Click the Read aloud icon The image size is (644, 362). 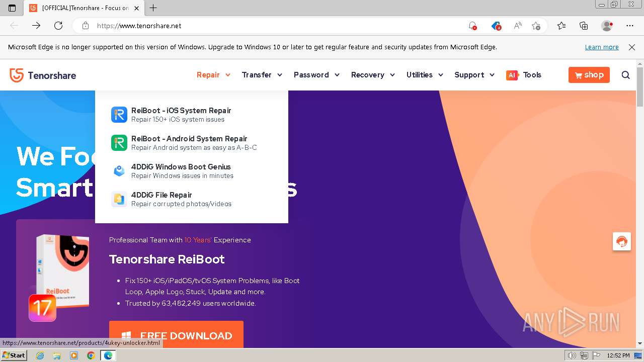(x=517, y=26)
